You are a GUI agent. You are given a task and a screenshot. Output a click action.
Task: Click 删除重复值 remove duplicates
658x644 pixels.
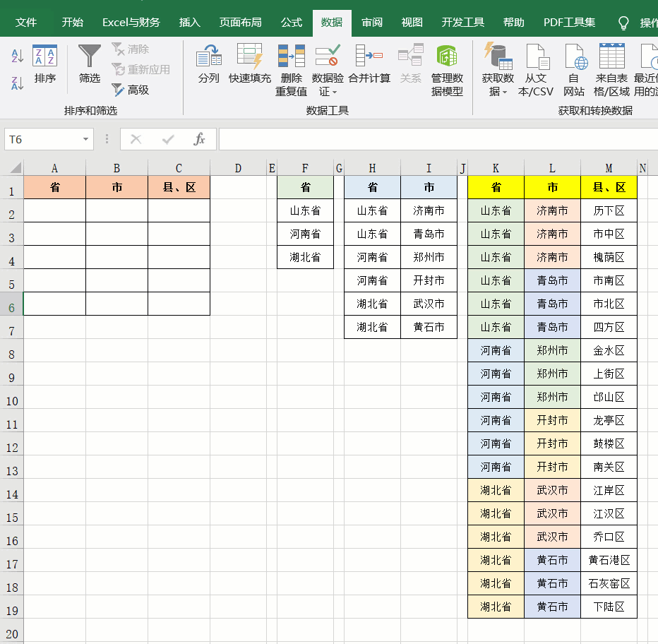point(292,70)
